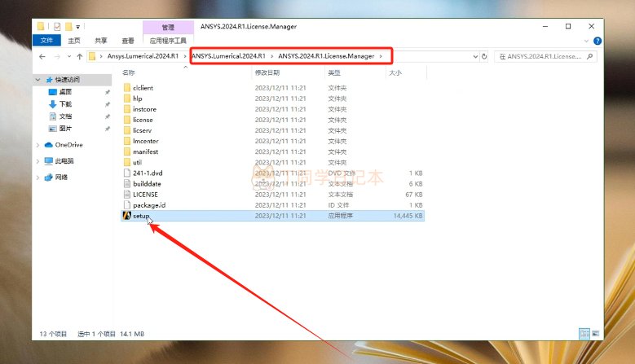Open 文档 under quick access
This screenshot has width=635, height=364.
pos(64,116)
